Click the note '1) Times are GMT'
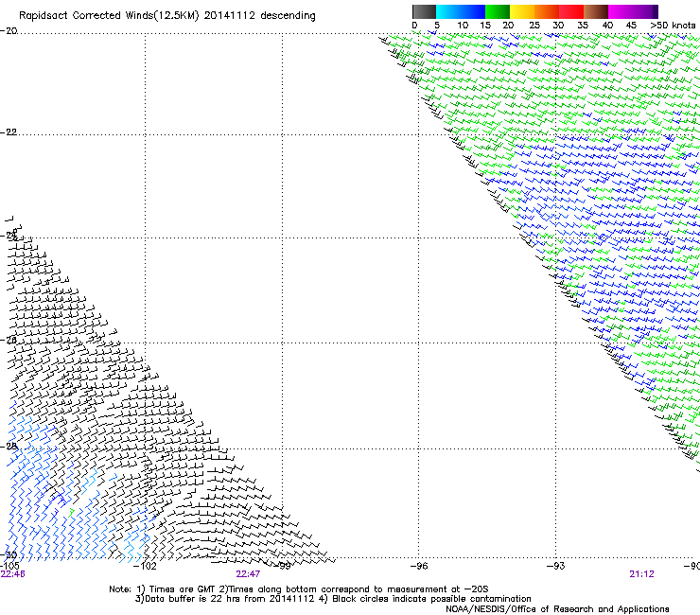 176,589
